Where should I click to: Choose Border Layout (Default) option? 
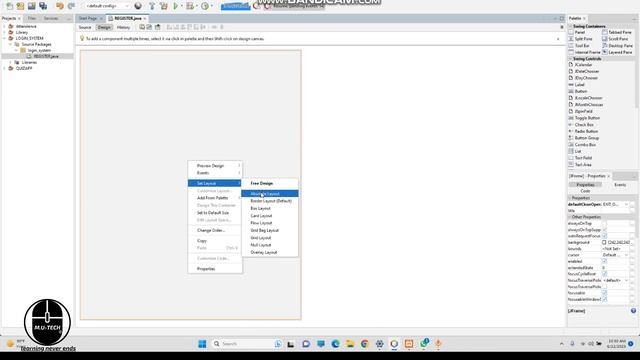270,201
